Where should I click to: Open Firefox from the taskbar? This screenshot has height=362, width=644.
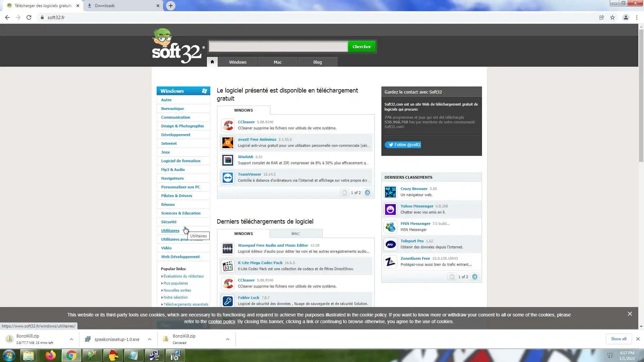pos(51,355)
